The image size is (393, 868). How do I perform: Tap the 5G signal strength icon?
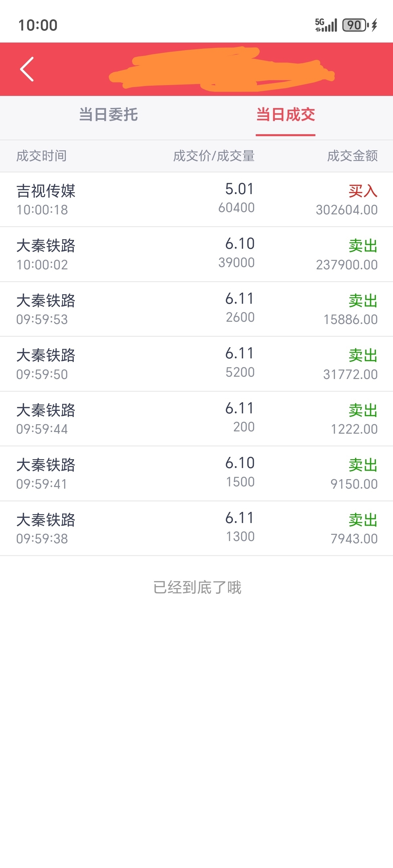[x=326, y=25]
